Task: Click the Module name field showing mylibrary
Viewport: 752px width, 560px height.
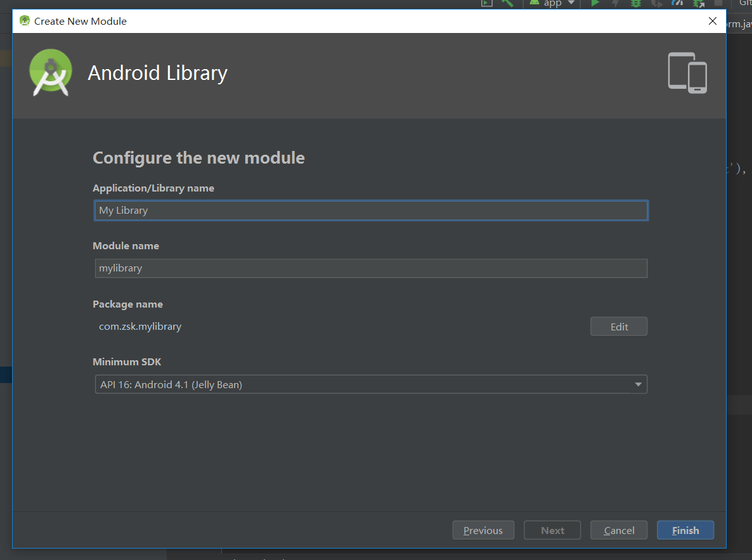Action: (371, 268)
